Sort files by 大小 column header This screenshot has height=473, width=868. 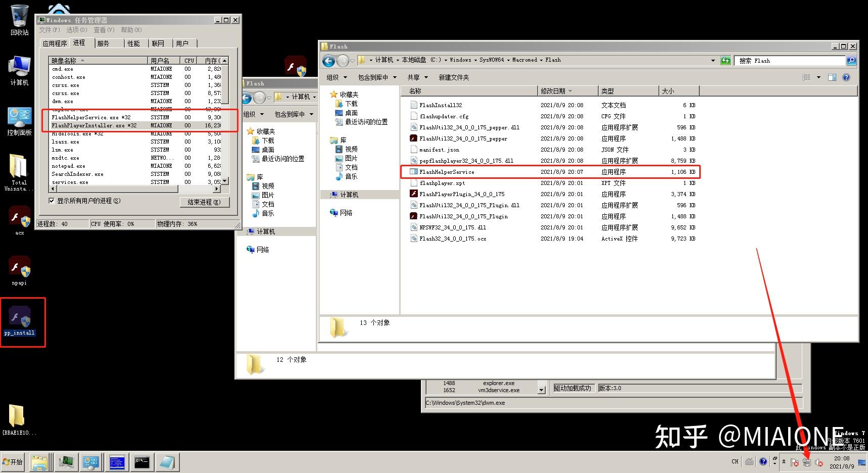679,91
